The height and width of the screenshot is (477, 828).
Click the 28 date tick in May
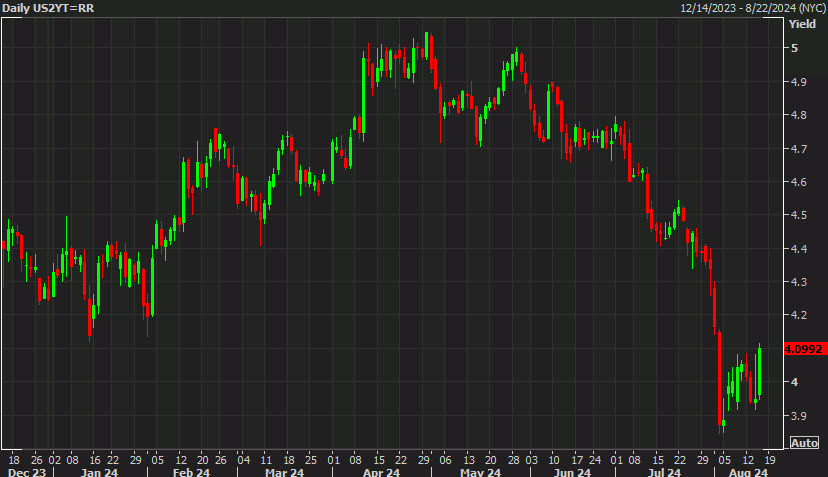coord(513,460)
